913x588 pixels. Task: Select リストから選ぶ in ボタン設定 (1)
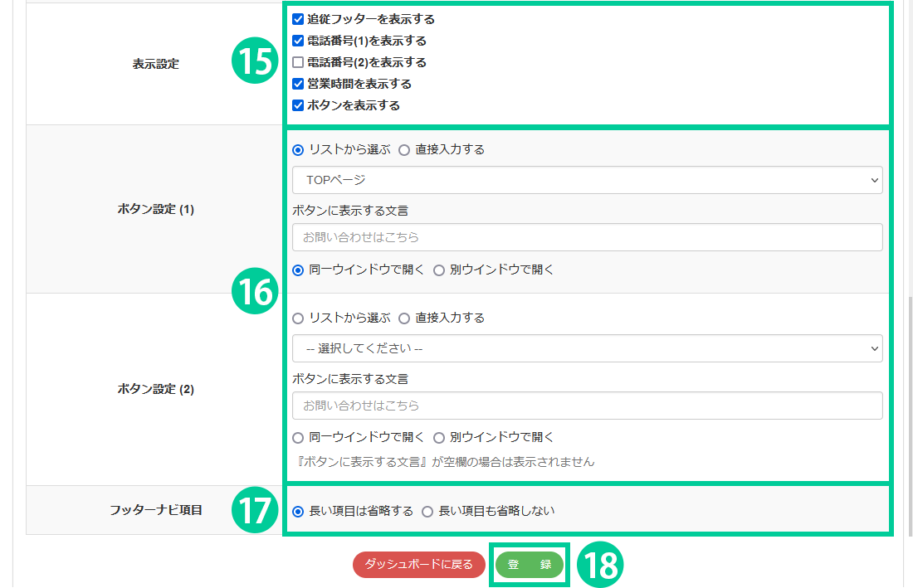(298, 150)
